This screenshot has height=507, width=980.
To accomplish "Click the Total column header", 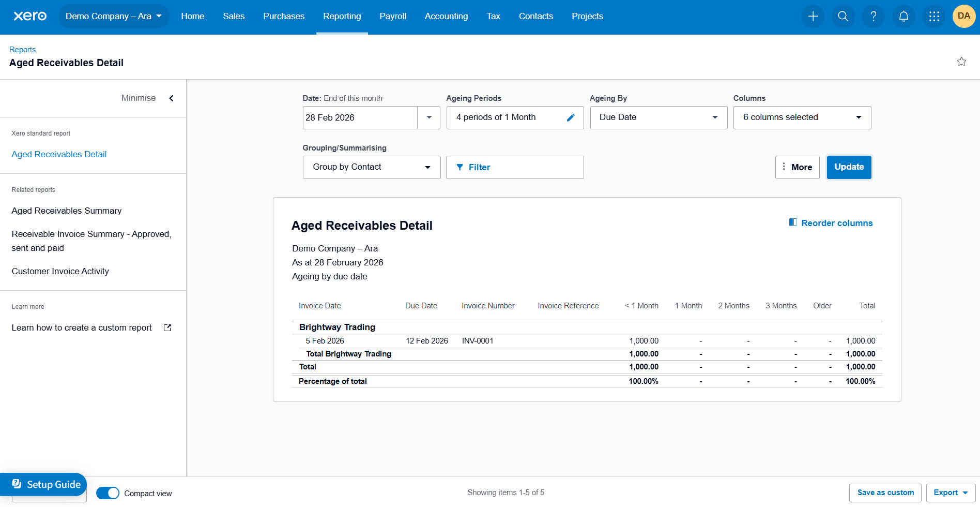I will (867, 306).
